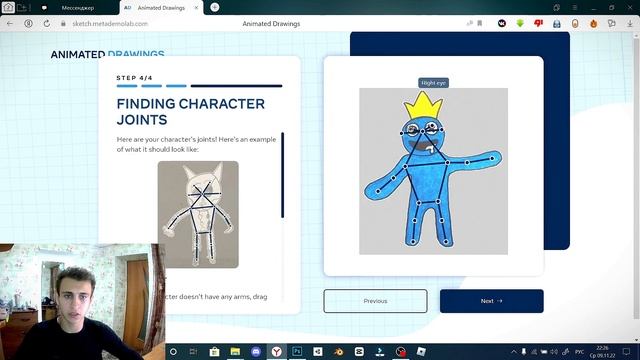Click the sketch.metademolab.com address field
Screen dimensions: 640x360
click(x=110, y=24)
